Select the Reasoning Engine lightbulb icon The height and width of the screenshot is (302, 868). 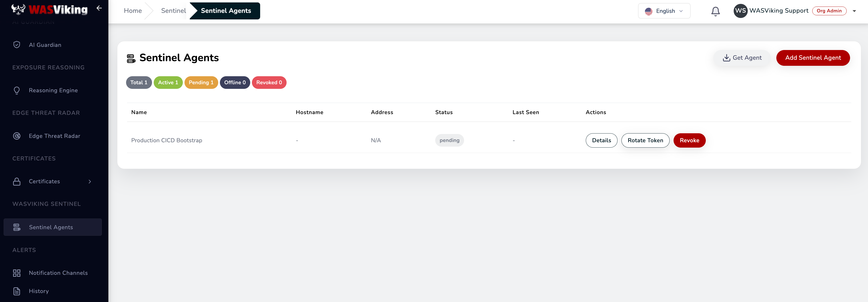coord(17,91)
